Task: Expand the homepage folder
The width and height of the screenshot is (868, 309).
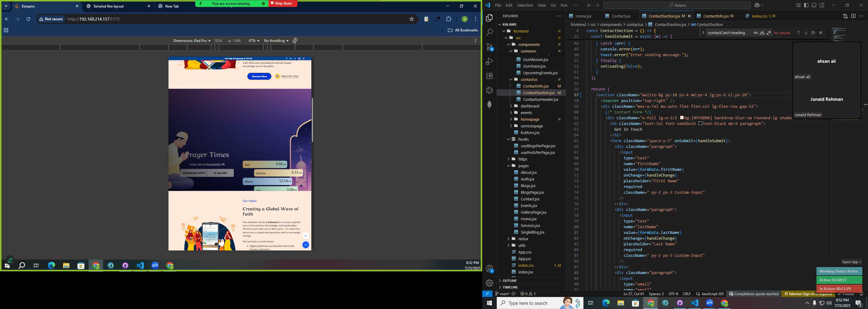Action: [511, 119]
